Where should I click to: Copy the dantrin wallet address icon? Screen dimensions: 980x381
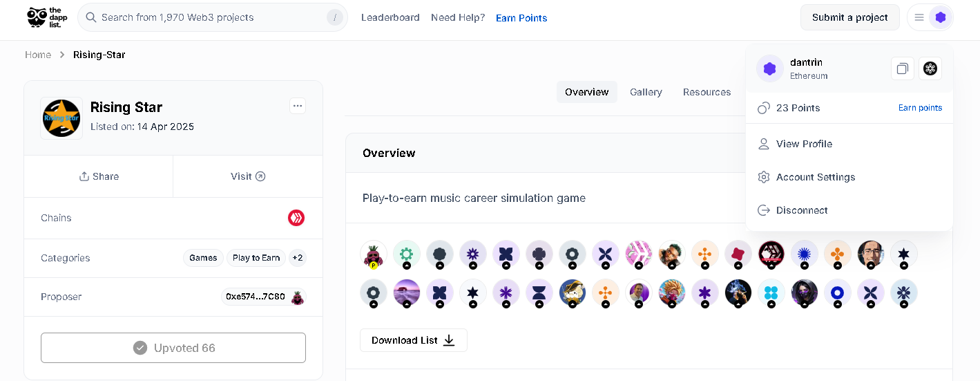pos(903,68)
